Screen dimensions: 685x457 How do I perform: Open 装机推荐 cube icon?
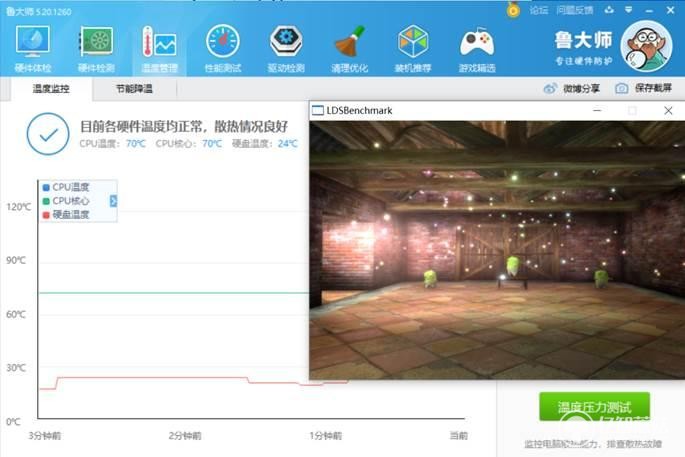[413, 48]
